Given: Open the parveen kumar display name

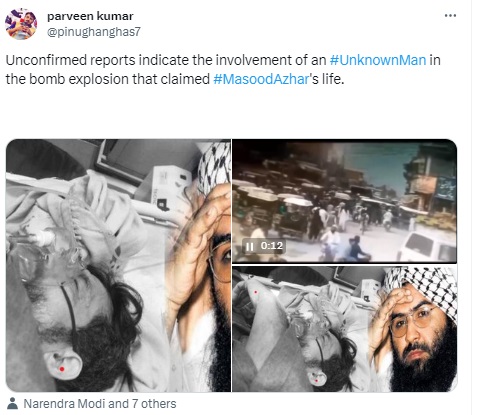Looking at the screenshot, I should tap(90, 16).
